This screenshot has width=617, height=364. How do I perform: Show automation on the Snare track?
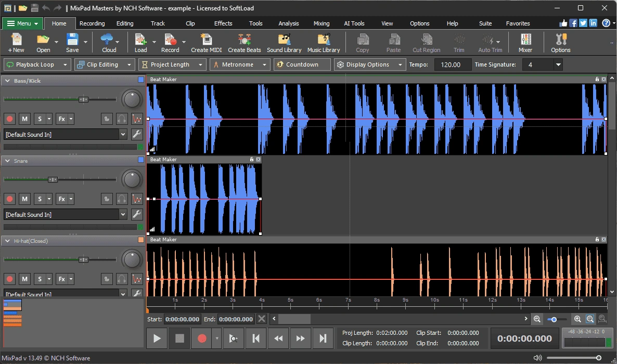136,199
